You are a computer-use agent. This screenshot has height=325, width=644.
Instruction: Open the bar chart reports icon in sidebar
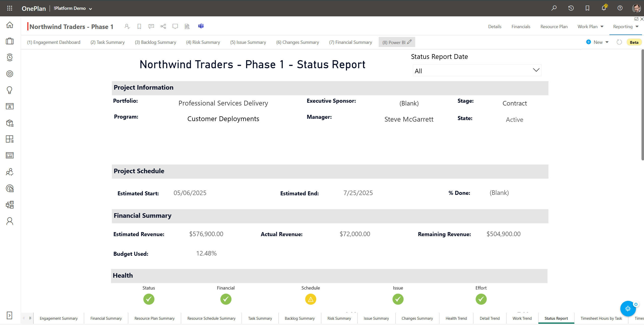(x=10, y=156)
